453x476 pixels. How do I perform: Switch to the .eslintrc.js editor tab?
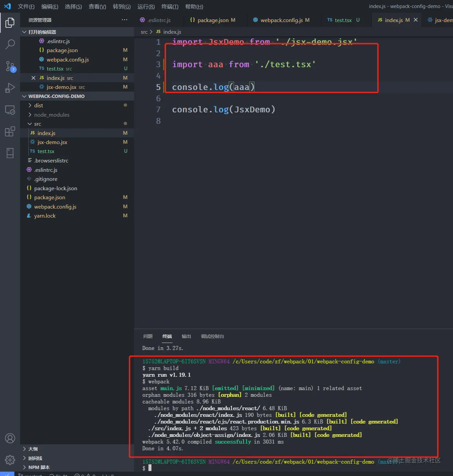pyautogui.click(x=159, y=20)
